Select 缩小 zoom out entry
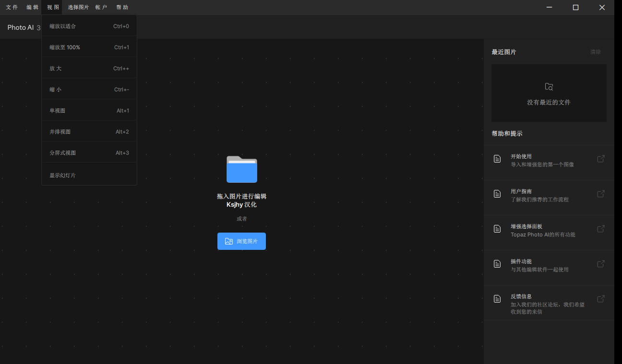 (x=89, y=90)
